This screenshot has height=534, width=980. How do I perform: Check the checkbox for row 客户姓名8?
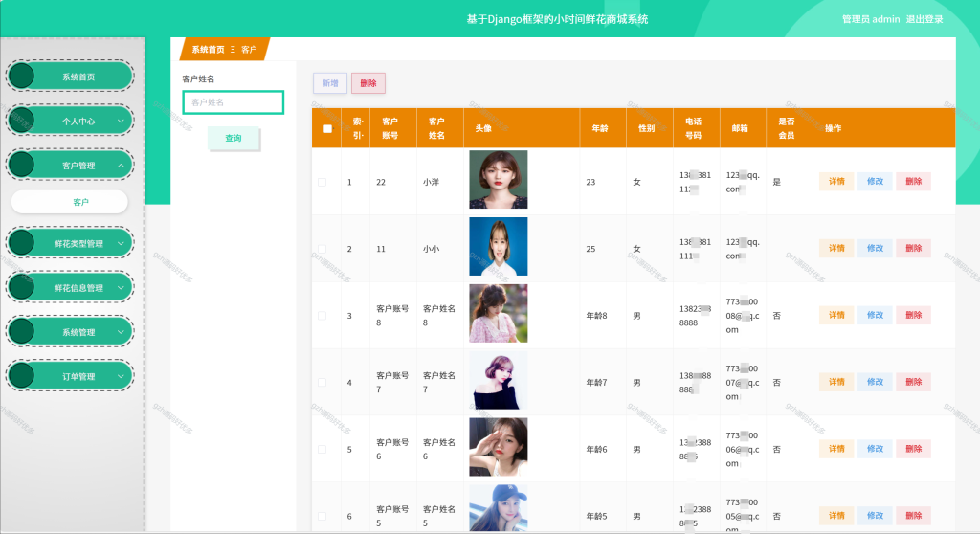click(322, 316)
